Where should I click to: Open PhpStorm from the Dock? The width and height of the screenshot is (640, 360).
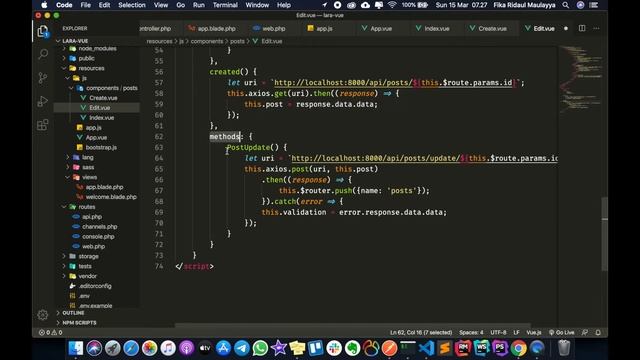point(500,348)
